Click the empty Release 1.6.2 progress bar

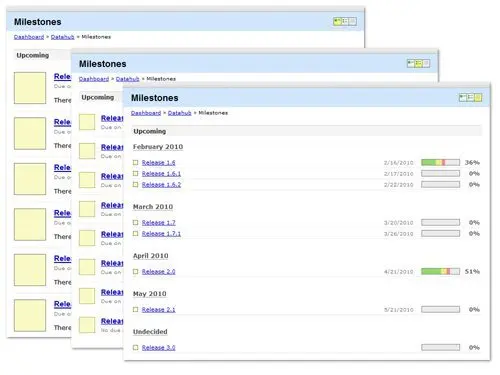point(440,185)
